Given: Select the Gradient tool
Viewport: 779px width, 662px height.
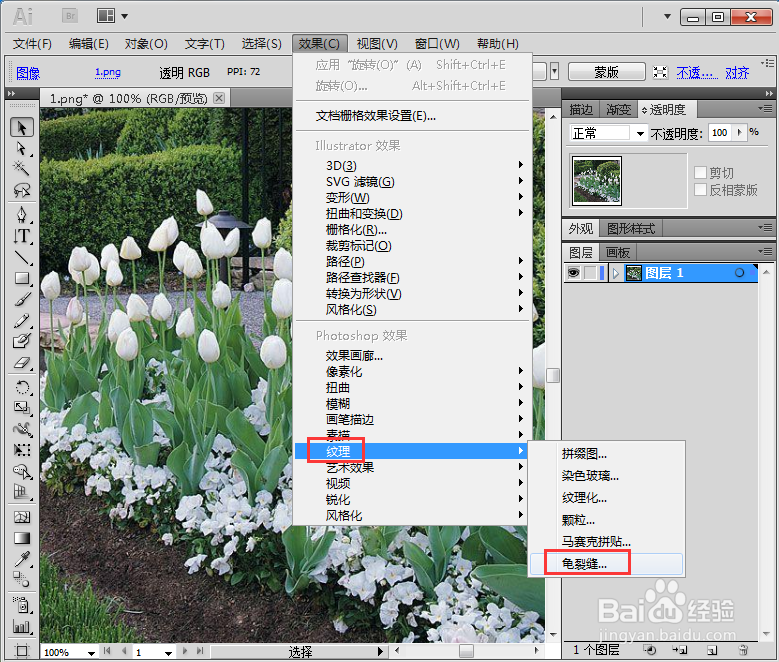Looking at the screenshot, I should click(x=21, y=538).
